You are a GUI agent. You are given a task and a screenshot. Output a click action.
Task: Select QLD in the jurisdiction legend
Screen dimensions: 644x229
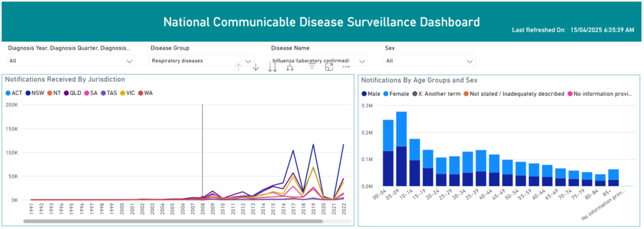[x=74, y=93]
